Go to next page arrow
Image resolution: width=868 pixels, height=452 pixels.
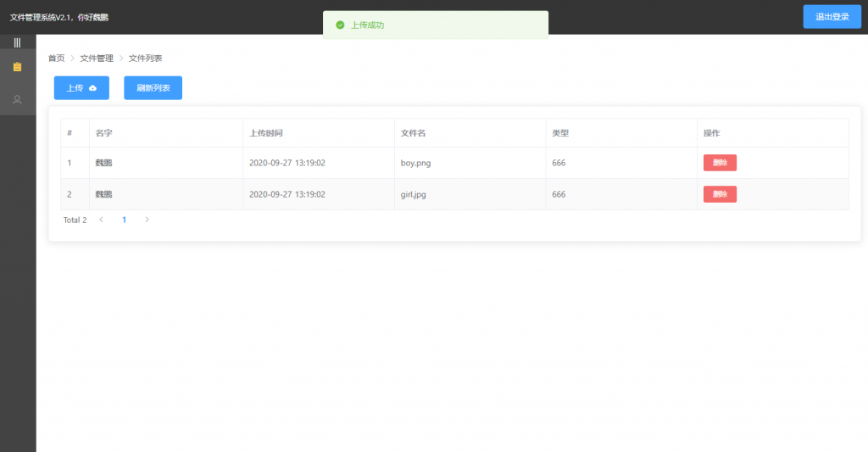(x=147, y=220)
